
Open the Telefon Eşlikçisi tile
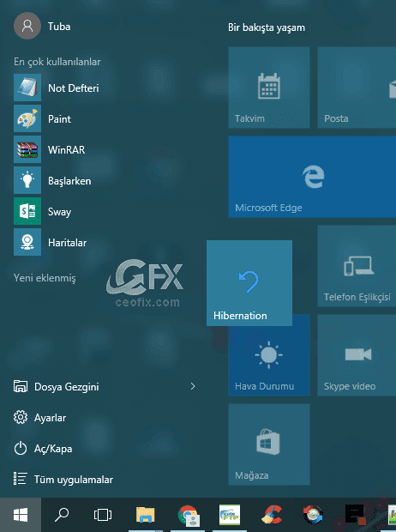pos(357,266)
